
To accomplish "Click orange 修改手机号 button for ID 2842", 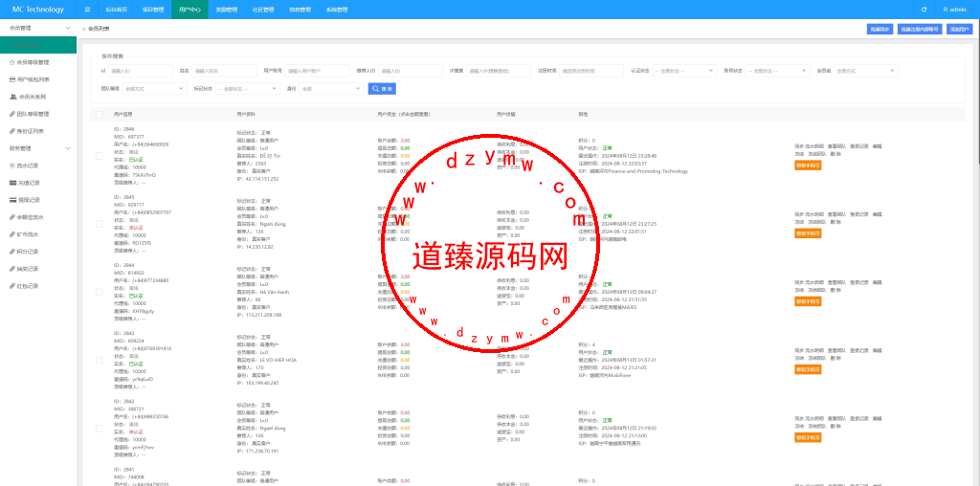I will pos(808,438).
